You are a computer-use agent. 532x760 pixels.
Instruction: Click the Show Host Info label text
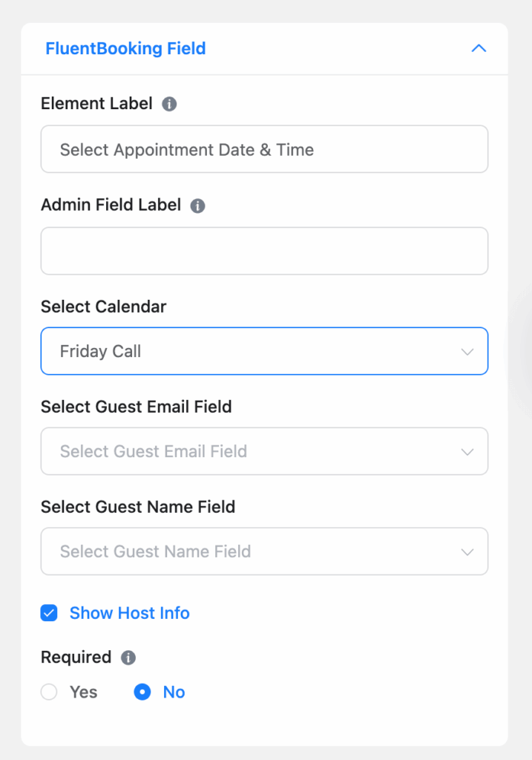pos(130,613)
